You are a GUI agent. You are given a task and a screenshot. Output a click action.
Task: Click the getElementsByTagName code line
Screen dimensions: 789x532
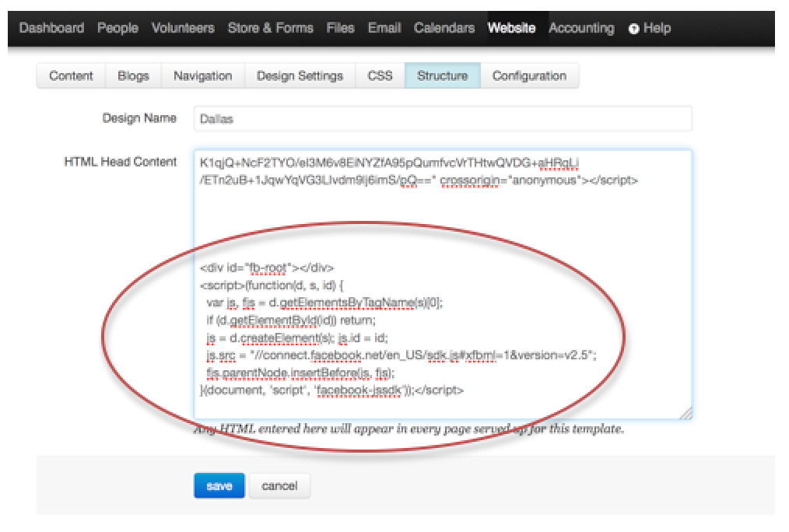tap(324, 303)
